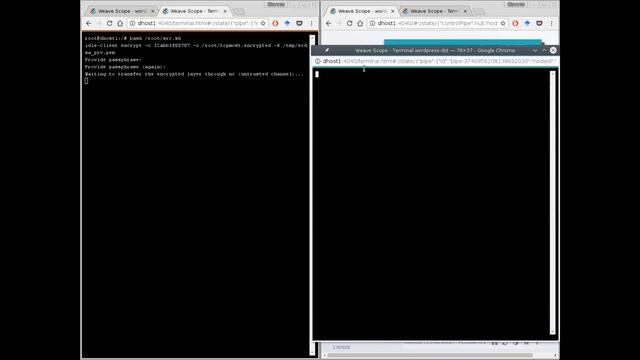The height and width of the screenshot is (360, 640).
Task: Open the Pocket extension in the right window
Action: pos(539,24)
